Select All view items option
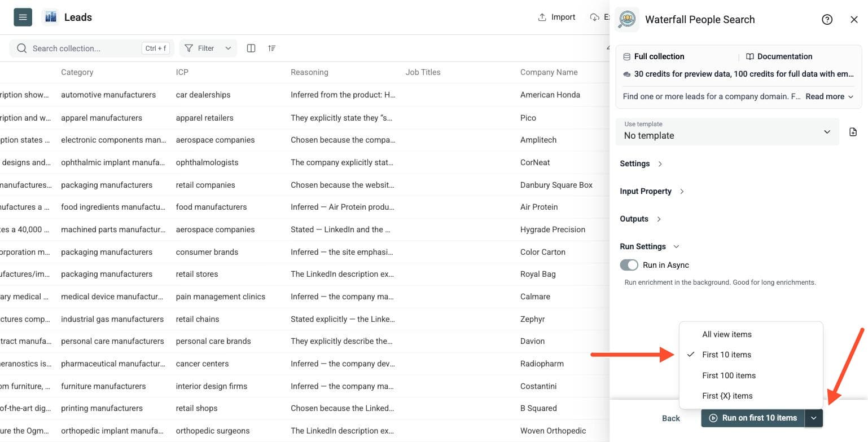The image size is (868, 442). pyautogui.click(x=751, y=334)
